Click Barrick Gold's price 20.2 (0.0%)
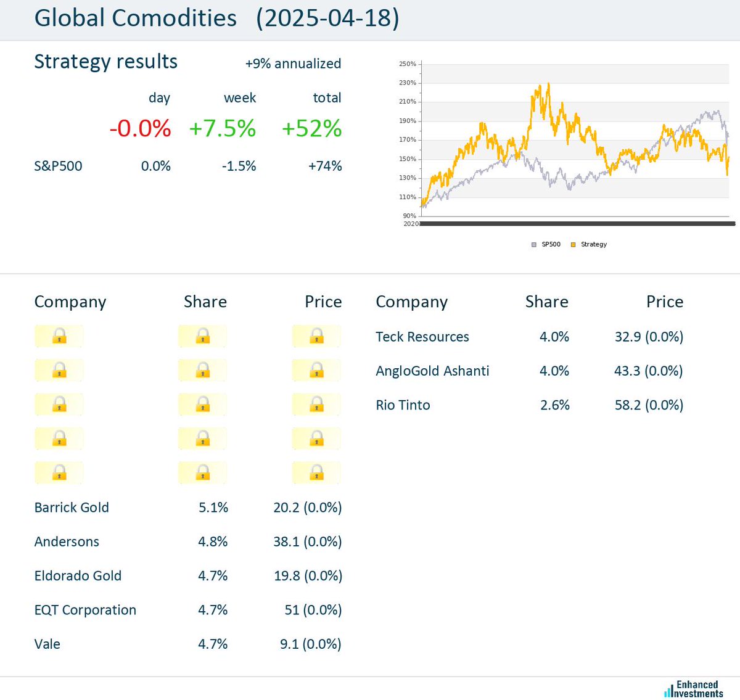The height and width of the screenshot is (700, 740). click(x=308, y=508)
